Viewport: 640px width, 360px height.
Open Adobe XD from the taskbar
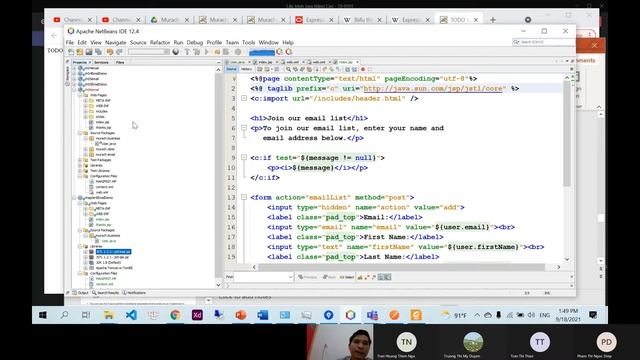197,315
